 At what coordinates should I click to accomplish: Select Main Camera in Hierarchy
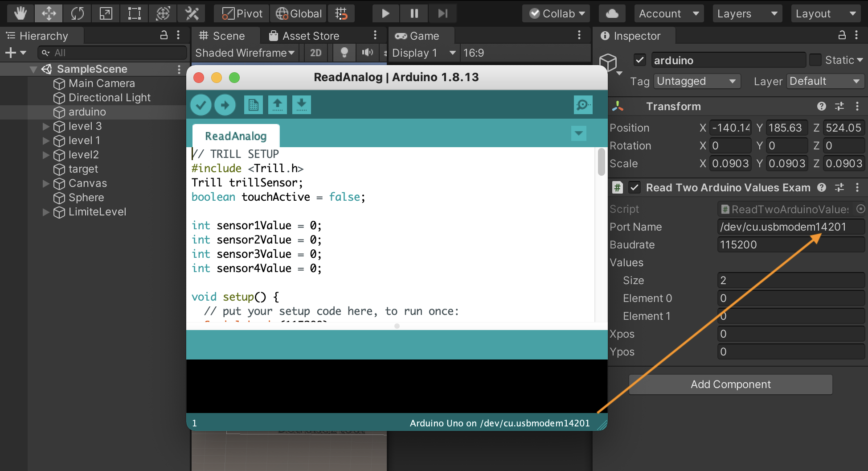pyautogui.click(x=102, y=83)
